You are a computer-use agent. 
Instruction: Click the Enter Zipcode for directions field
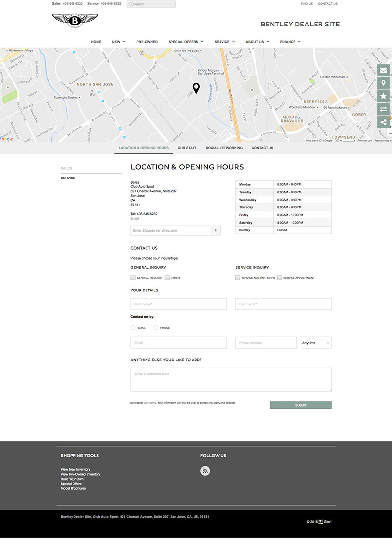171,230
